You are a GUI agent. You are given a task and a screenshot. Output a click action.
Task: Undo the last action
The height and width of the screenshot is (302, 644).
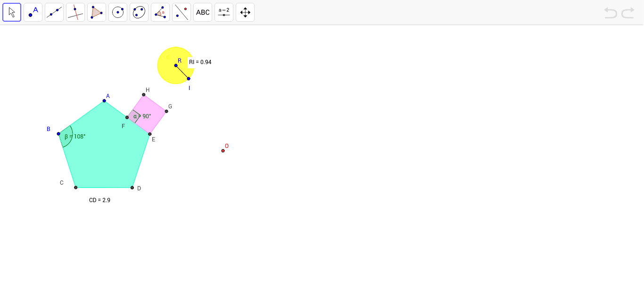pyautogui.click(x=611, y=13)
